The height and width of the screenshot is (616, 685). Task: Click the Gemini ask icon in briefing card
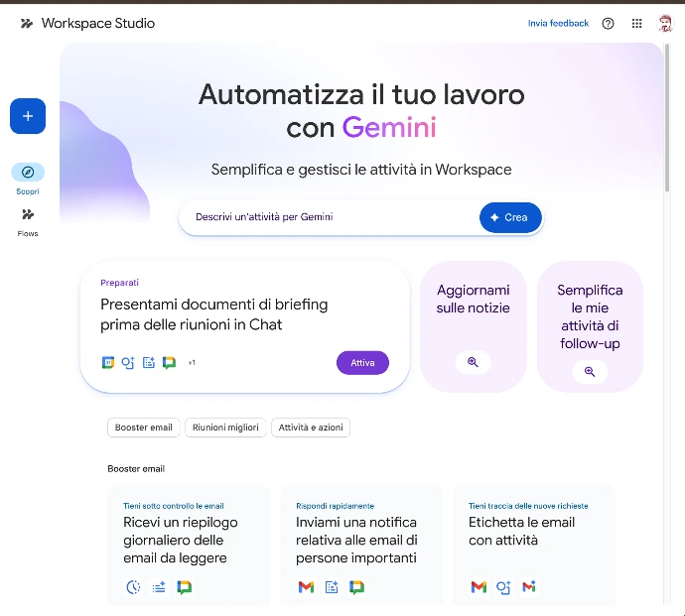[x=128, y=362]
